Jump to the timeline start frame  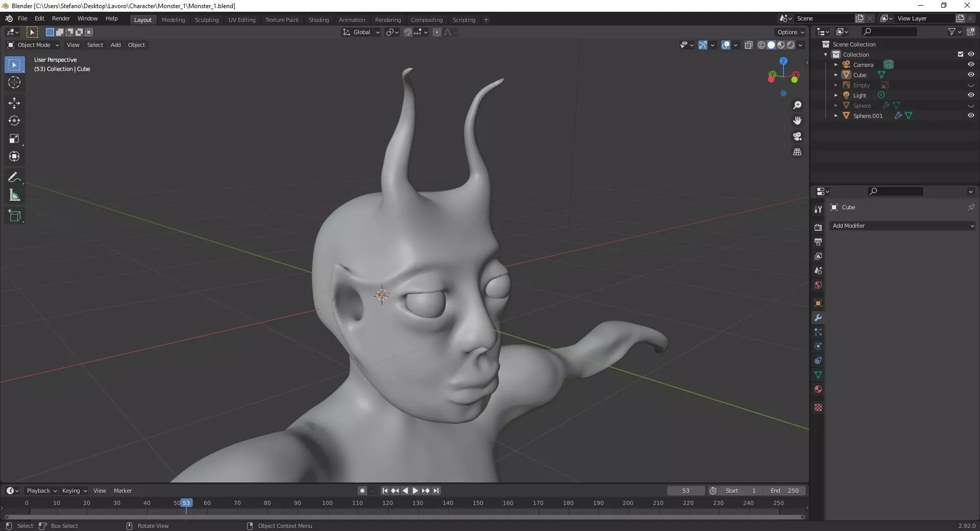(385, 491)
